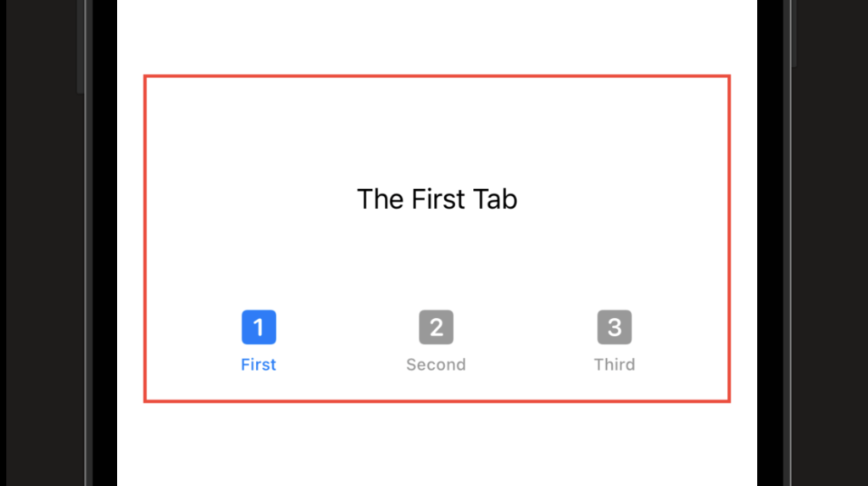Screen dimensions: 868x486
Task: Click the red frame's top border line
Action: 437,76
